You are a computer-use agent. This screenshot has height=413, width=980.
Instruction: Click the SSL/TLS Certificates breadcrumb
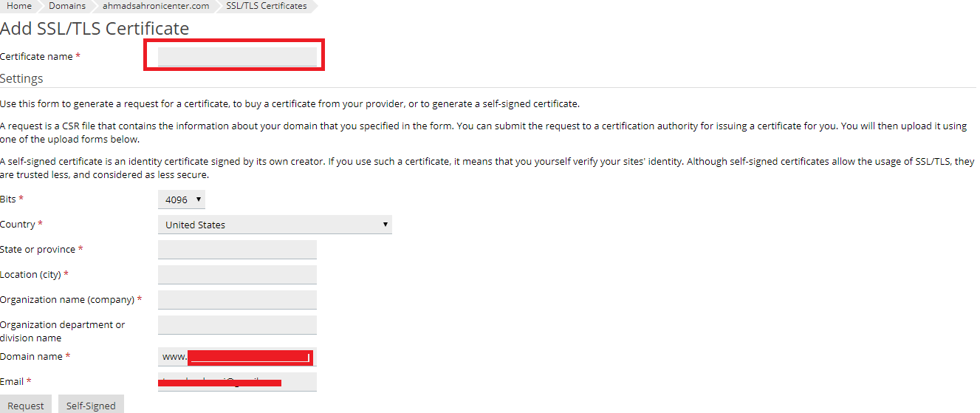267,6
